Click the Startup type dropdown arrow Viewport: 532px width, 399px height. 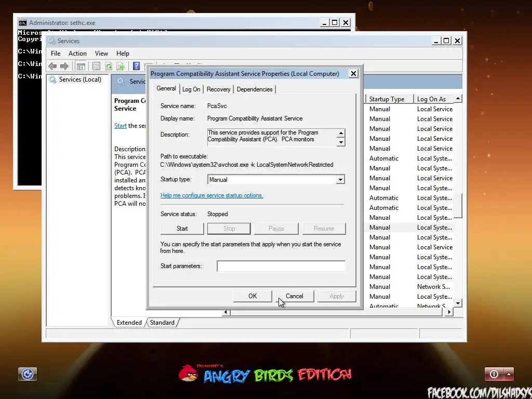click(x=340, y=179)
